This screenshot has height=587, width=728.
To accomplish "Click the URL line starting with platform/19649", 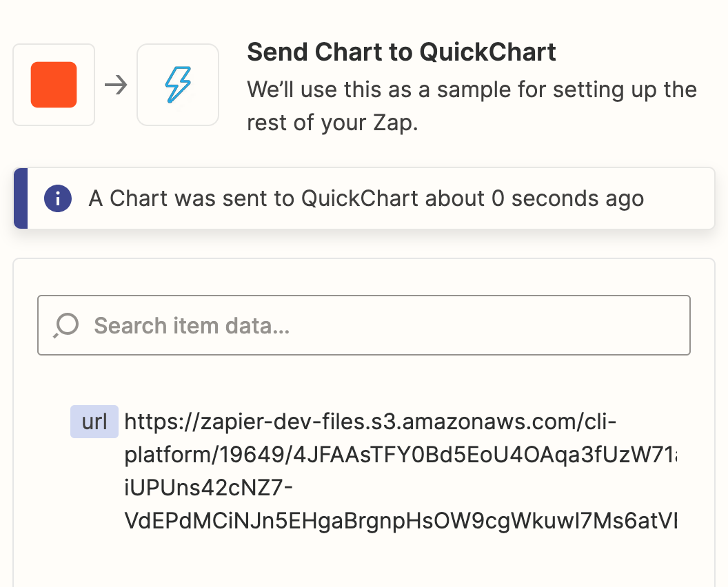I will click(x=401, y=455).
